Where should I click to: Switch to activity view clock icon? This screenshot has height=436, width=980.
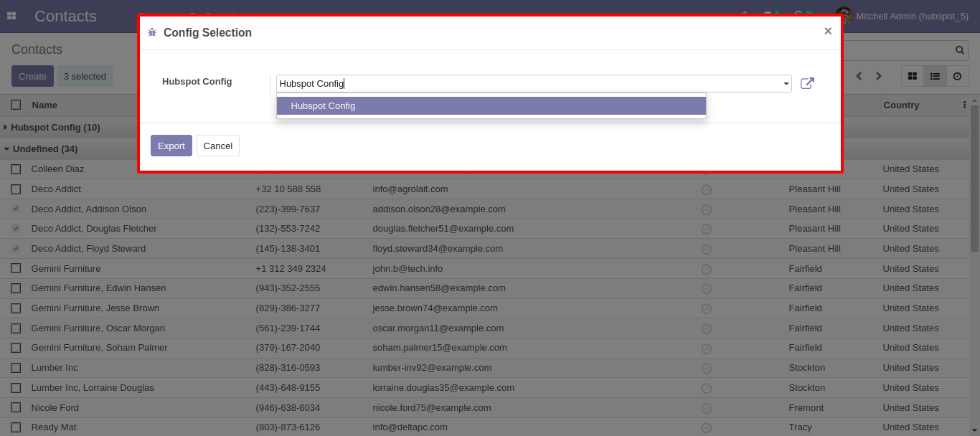pyautogui.click(x=957, y=76)
